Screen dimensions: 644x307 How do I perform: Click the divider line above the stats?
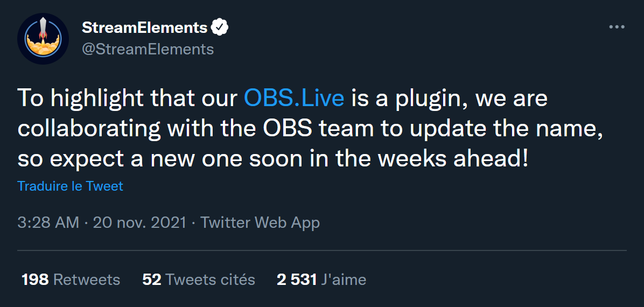pos(322,250)
